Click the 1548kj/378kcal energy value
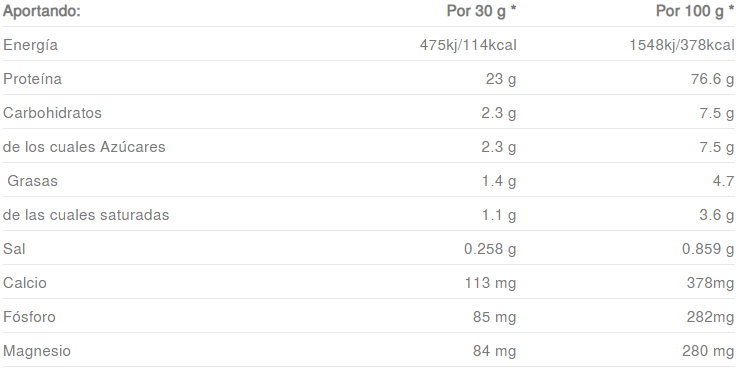The width and height of the screenshot is (741, 385). coord(682,45)
